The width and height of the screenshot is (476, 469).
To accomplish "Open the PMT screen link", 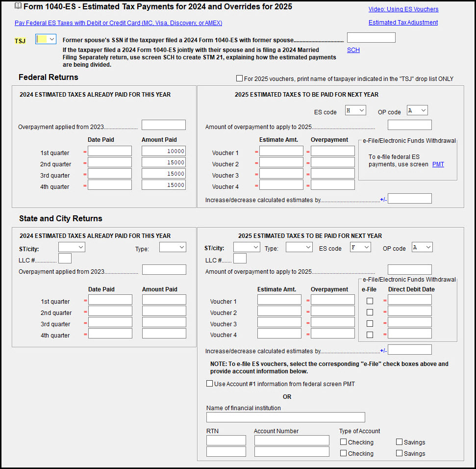I will tap(438, 164).
